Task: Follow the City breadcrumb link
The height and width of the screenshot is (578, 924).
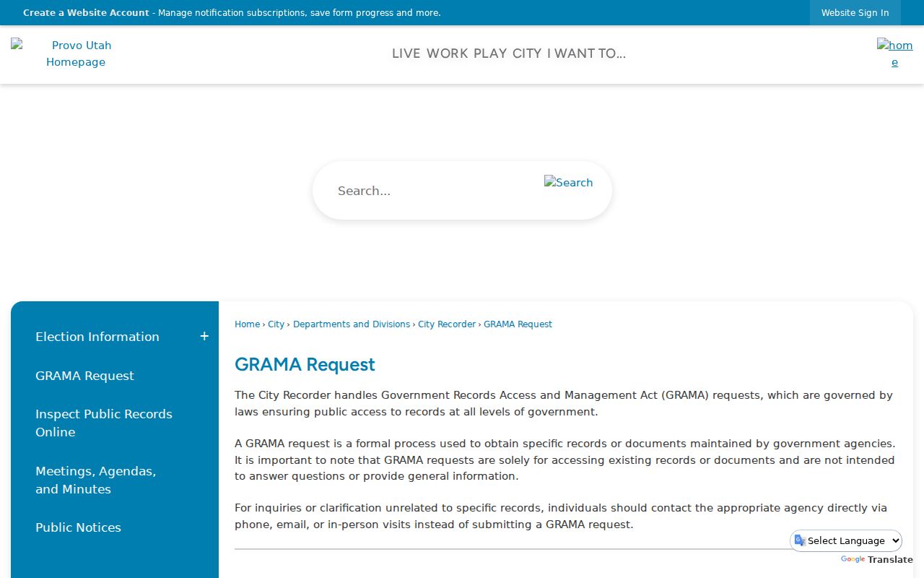Action: 276,324
